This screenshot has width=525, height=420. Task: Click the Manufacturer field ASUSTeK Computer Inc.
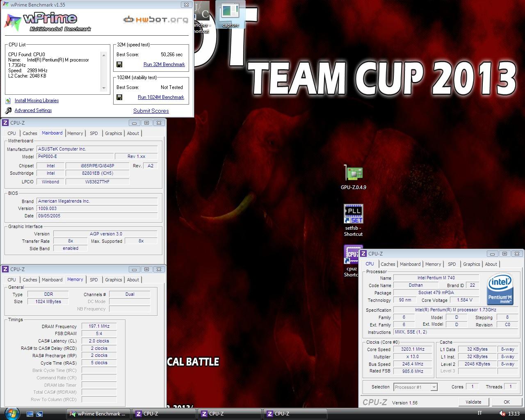coord(97,149)
